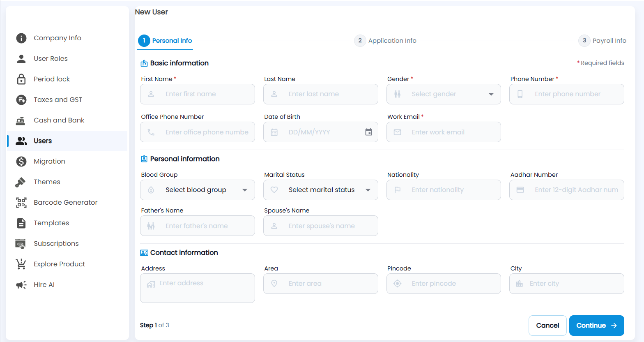
Task: Expand the Marital Status dropdown
Action: click(x=321, y=190)
